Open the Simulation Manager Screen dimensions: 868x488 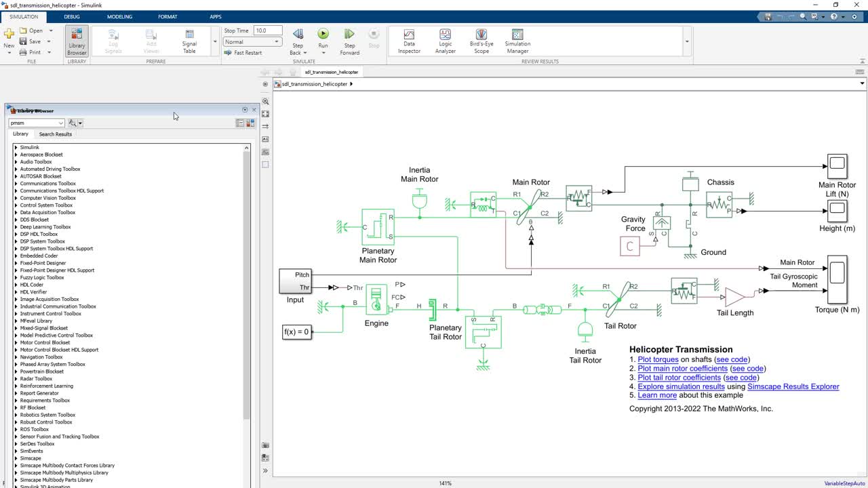coord(517,41)
